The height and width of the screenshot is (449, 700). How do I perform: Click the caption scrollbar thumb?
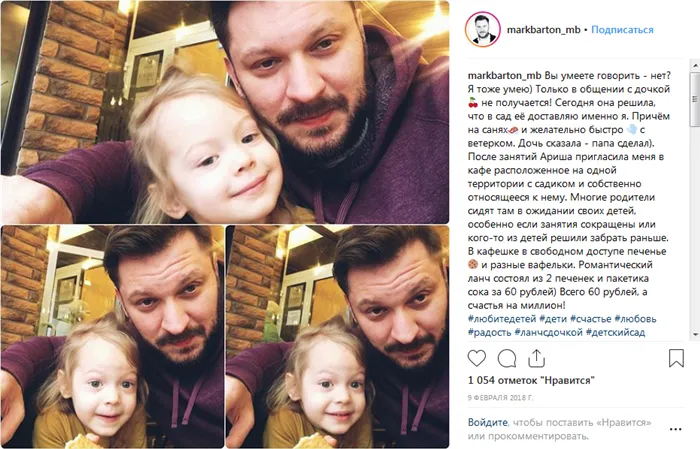(x=695, y=98)
